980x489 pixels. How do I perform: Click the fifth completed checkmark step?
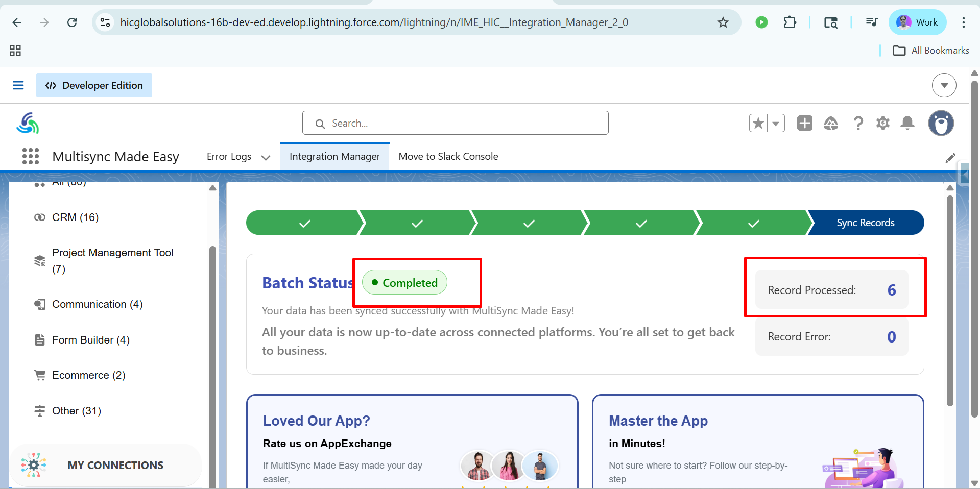coord(753,223)
